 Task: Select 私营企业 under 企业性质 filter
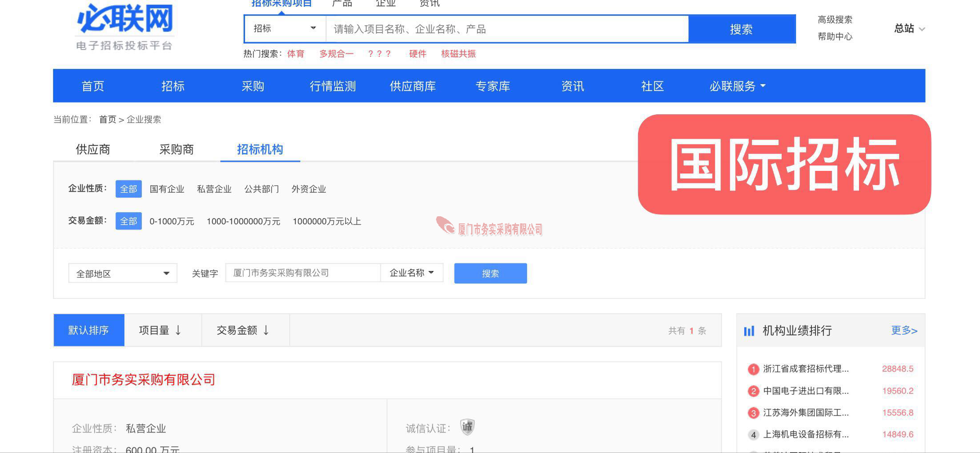pyautogui.click(x=214, y=189)
